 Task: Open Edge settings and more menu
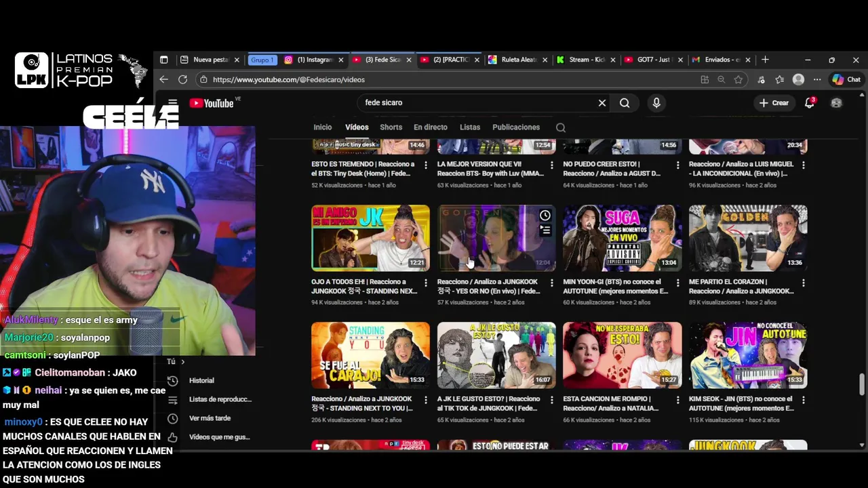pos(817,79)
